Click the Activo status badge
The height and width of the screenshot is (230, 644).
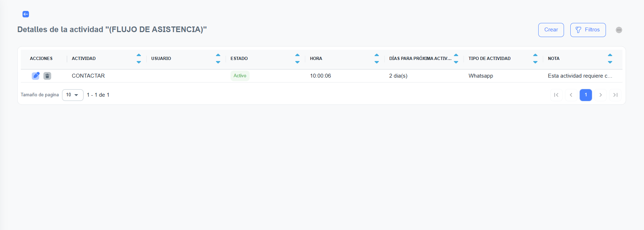240,76
